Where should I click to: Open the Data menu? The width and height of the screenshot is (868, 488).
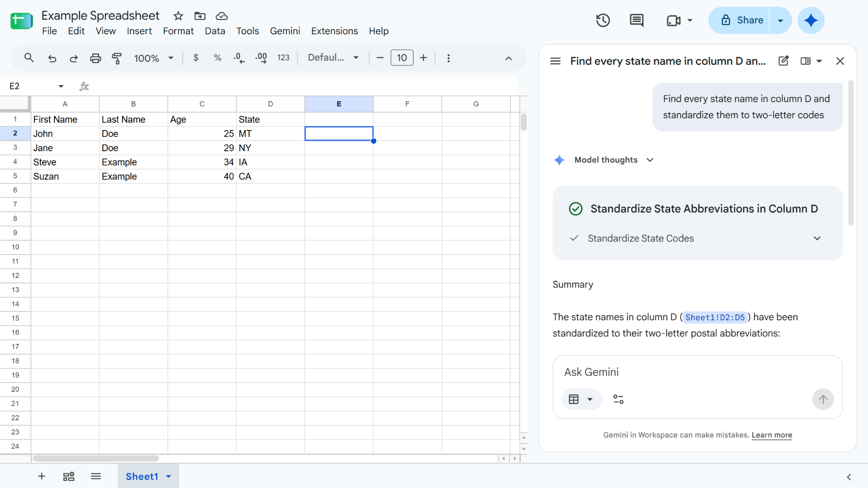(x=215, y=31)
